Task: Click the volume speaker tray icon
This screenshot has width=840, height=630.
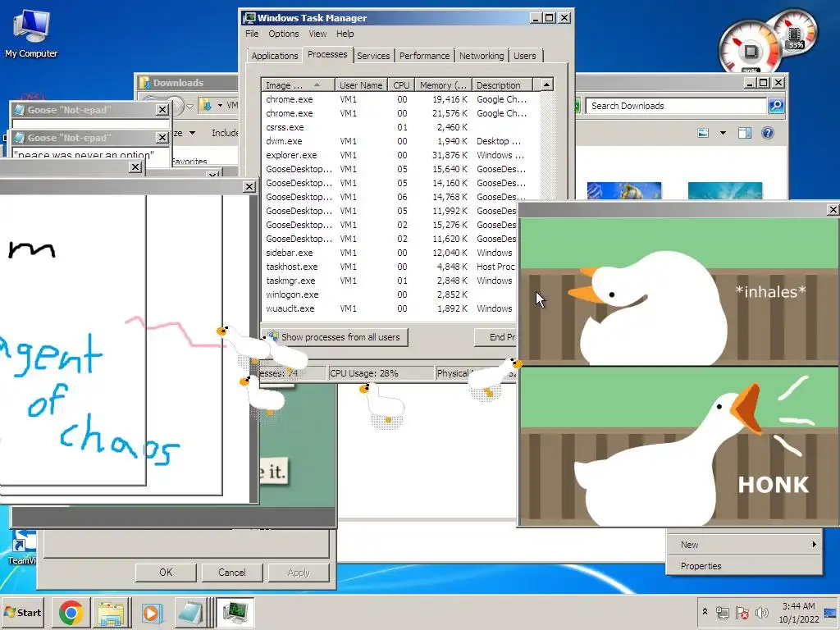Action: click(x=761, y=612)
